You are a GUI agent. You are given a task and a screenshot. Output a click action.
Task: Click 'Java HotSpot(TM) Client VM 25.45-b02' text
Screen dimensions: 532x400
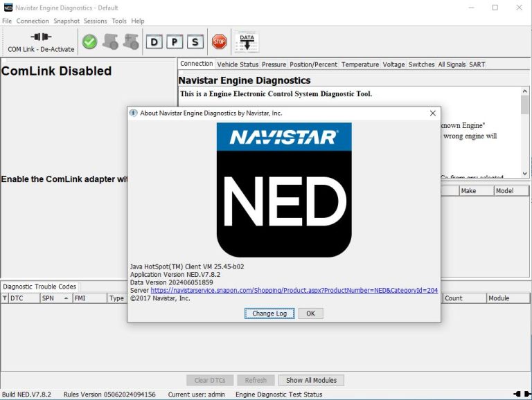(x=187, y=266)
